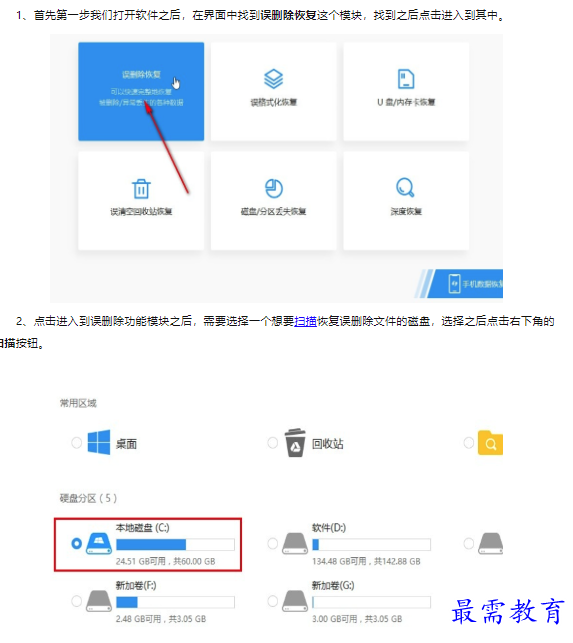Image resolution: width=573 pixels, height=643 pixels.
Task: Click 2.48 GB可用, 共3.05 GB text
Action: pos(161,619)
